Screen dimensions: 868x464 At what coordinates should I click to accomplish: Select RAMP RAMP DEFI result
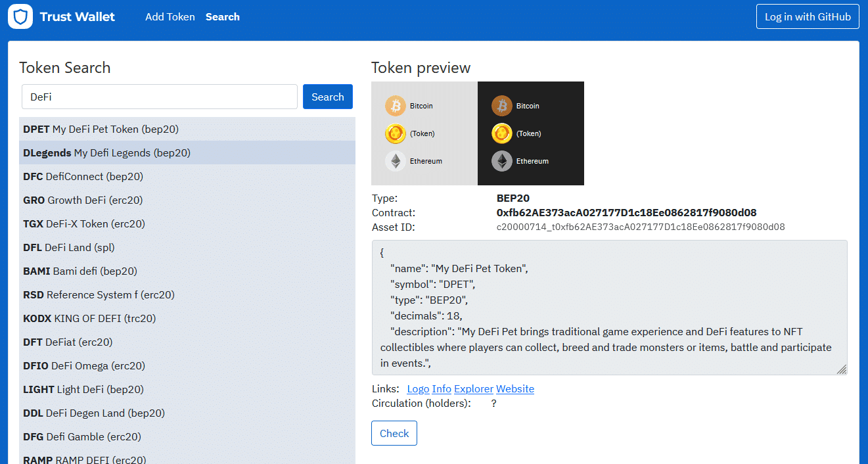click(187, 457)
